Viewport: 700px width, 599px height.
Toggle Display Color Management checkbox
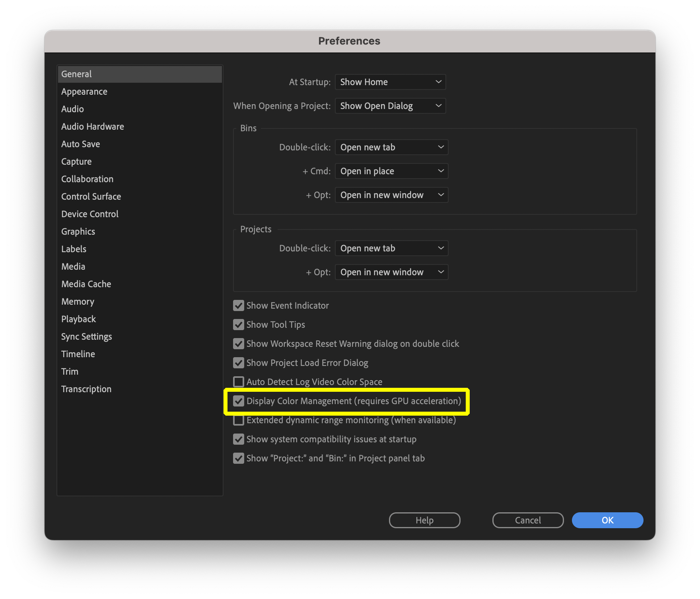click(x=239, y=401)
